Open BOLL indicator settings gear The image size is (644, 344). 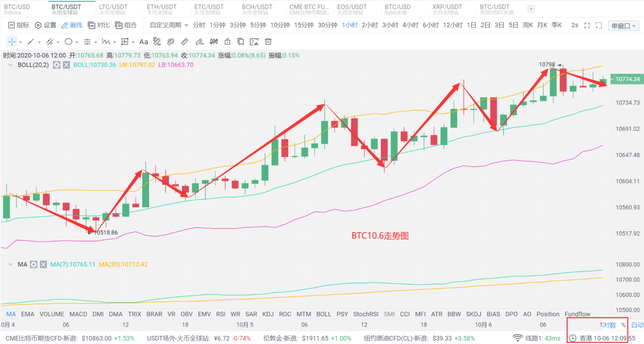57,65
